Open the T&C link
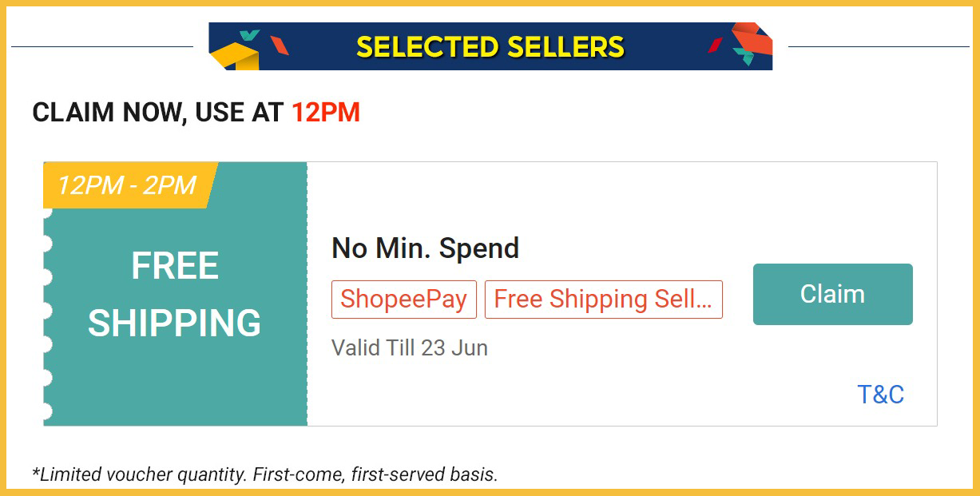Viewport: 980px width, 496px height. (x=880, y=395)
